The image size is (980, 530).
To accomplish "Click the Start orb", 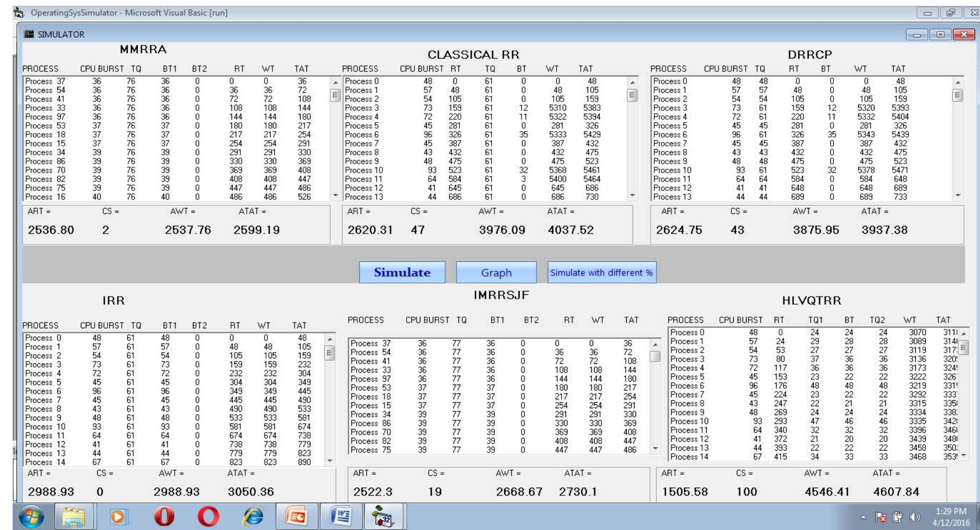I will 31,516.
